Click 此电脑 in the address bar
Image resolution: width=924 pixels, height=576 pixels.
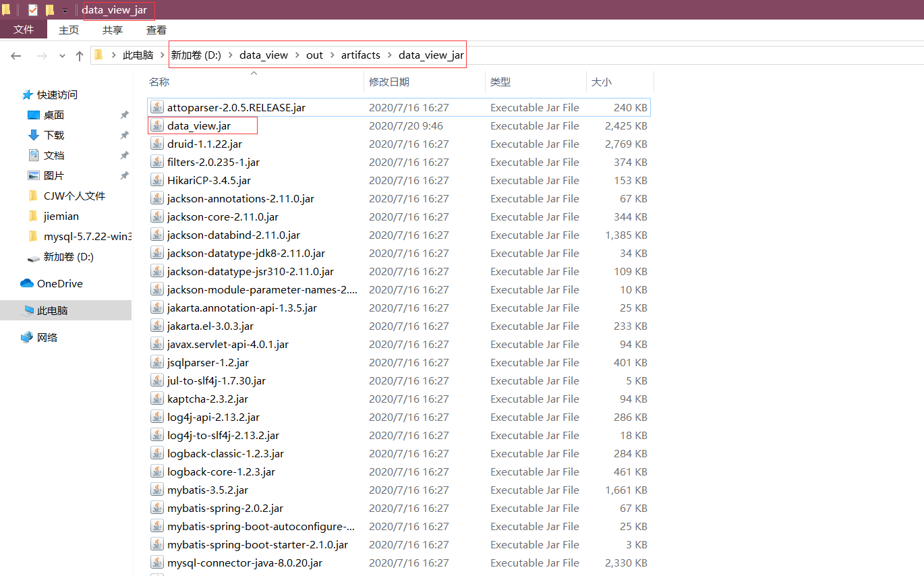pyautogui.click(x=138, y=55)
